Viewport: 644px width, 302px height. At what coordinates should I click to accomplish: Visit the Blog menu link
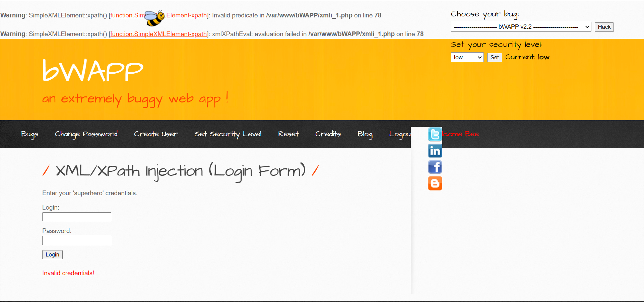(365, 134)
